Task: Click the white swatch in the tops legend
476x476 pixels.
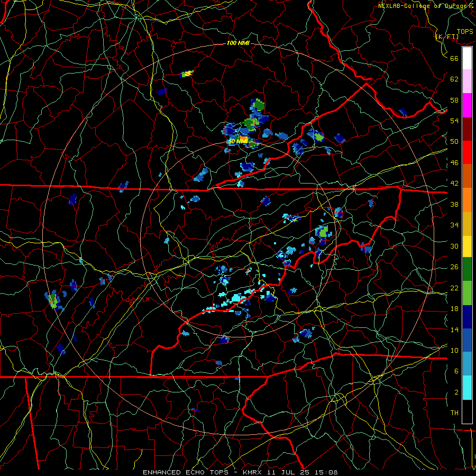Action: coord(467,58)
